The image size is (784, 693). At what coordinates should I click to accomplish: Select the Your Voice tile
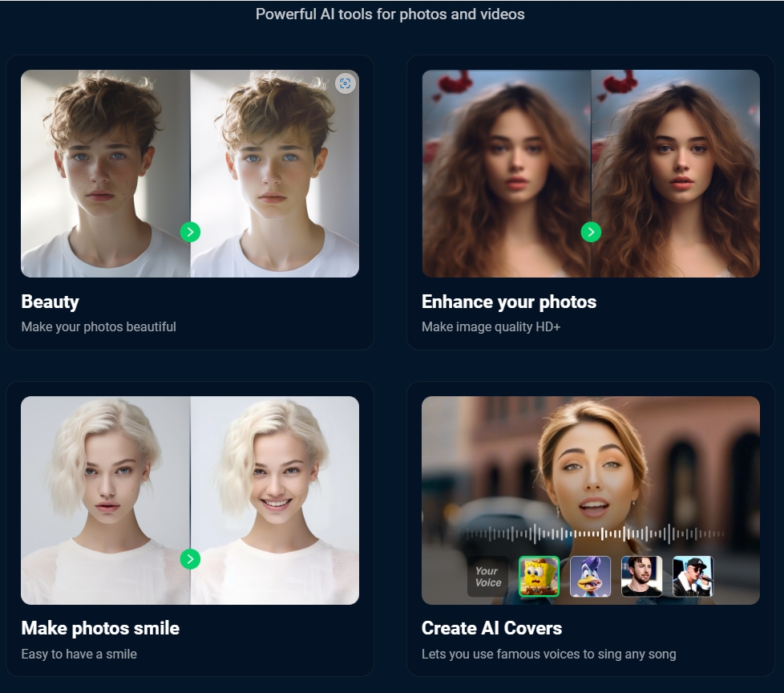click(487, 577)
